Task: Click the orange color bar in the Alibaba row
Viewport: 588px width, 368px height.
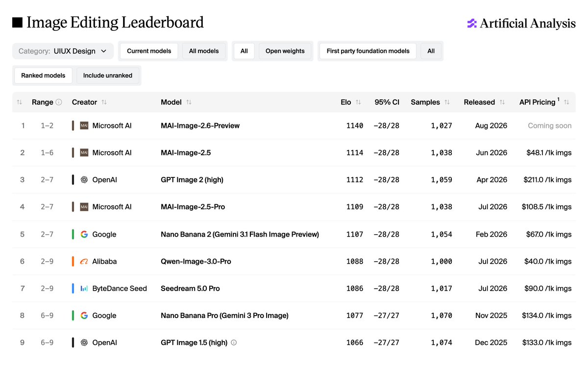Action: 73,261
